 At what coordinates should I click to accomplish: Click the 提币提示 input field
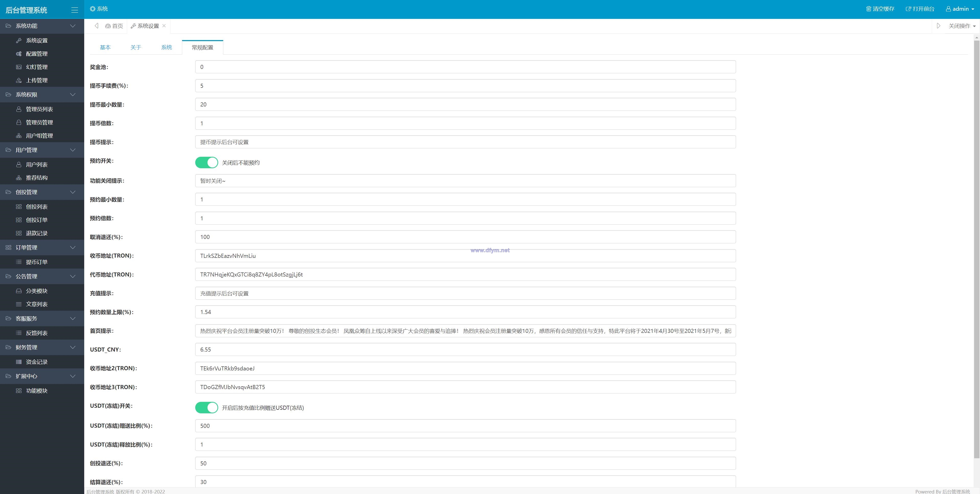(465, 142)
